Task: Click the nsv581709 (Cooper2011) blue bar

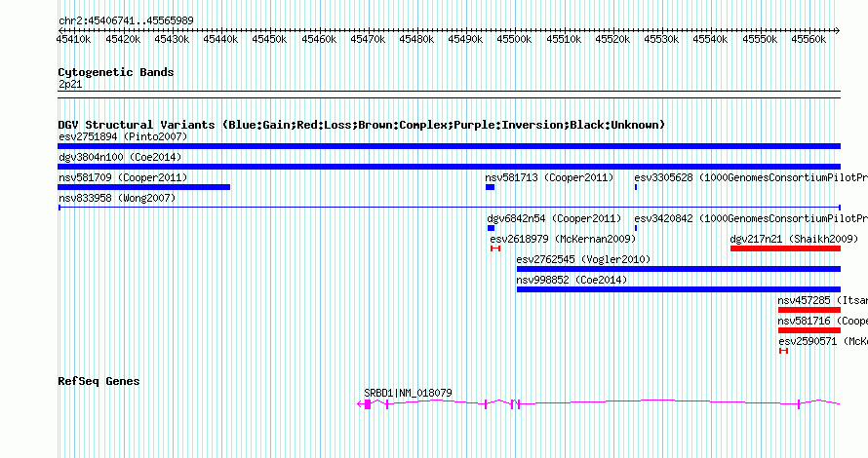Action: coord(144,187)
